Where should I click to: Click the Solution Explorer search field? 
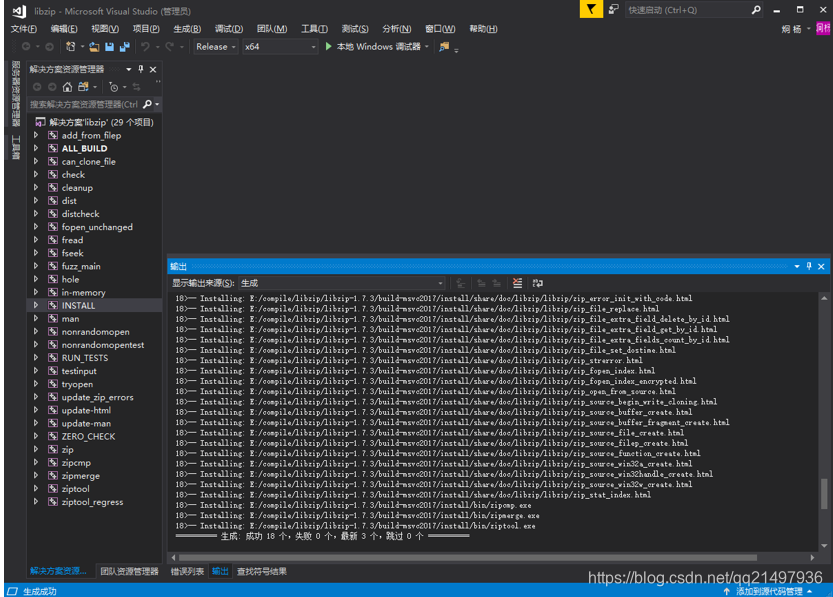tap(84, 104)
